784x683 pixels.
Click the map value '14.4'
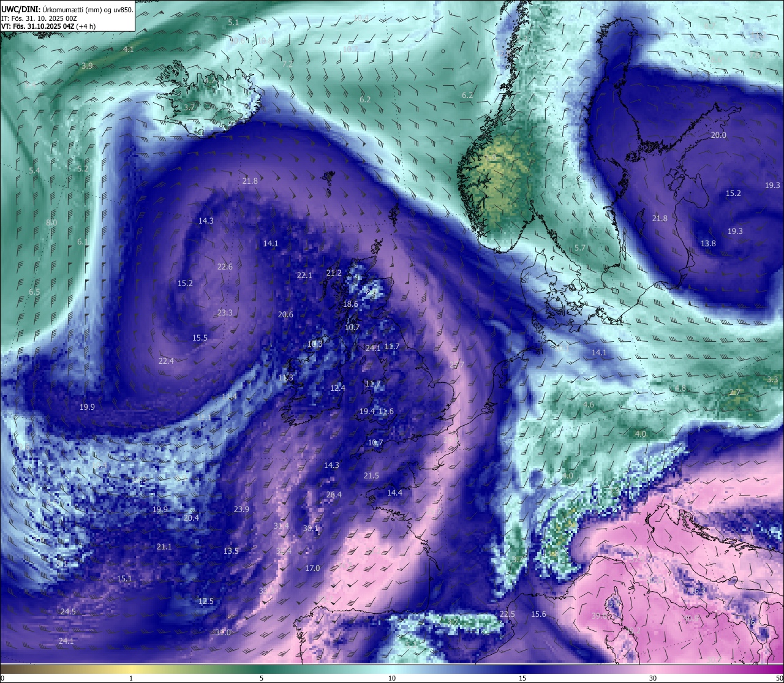click(x=394, y=492)
